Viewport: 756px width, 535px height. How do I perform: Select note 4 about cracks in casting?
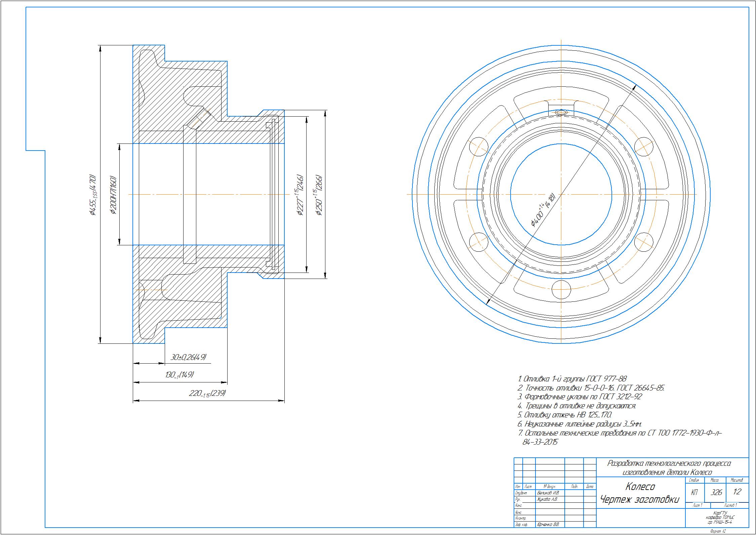577,406
